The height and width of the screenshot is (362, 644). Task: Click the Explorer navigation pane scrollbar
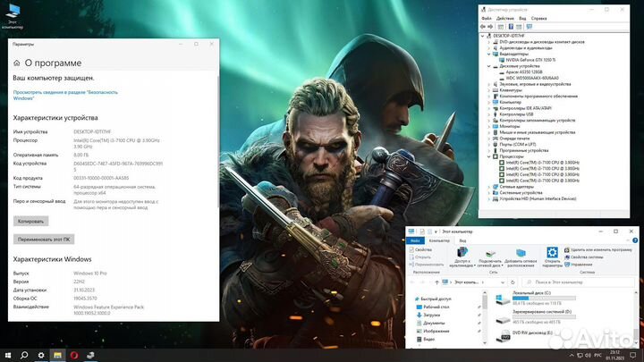(x=485, y=303)
